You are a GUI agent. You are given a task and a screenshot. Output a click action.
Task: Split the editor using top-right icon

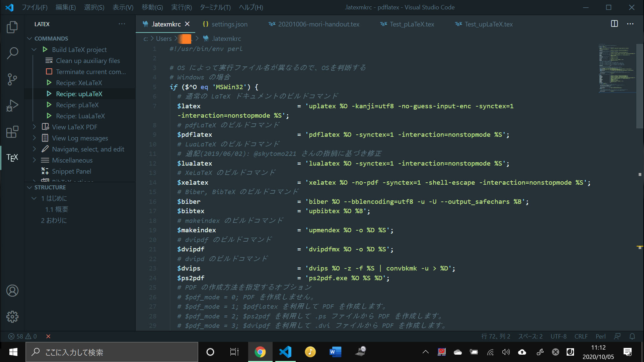click(614, 24)
